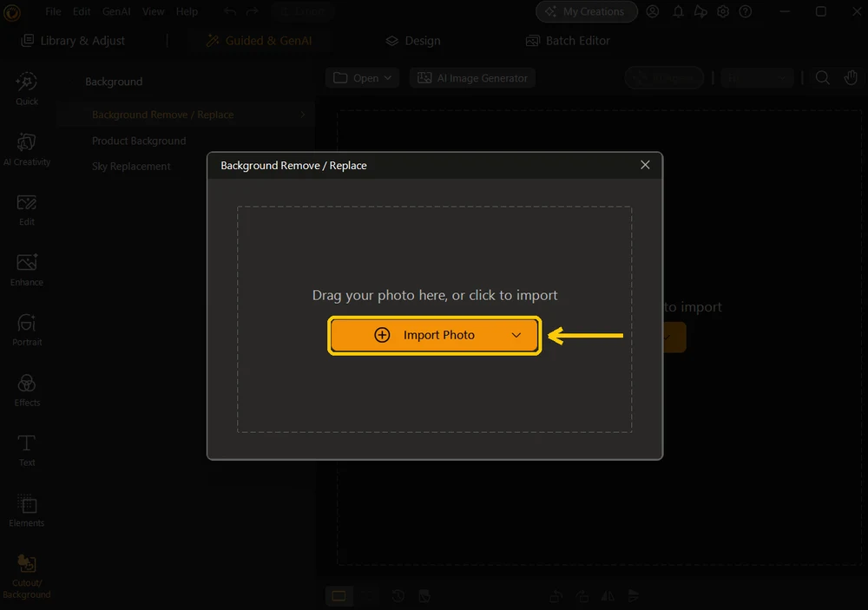Screen dimensions: 868x610
Task: Open the help question mark icon
Action: [746, 11]
